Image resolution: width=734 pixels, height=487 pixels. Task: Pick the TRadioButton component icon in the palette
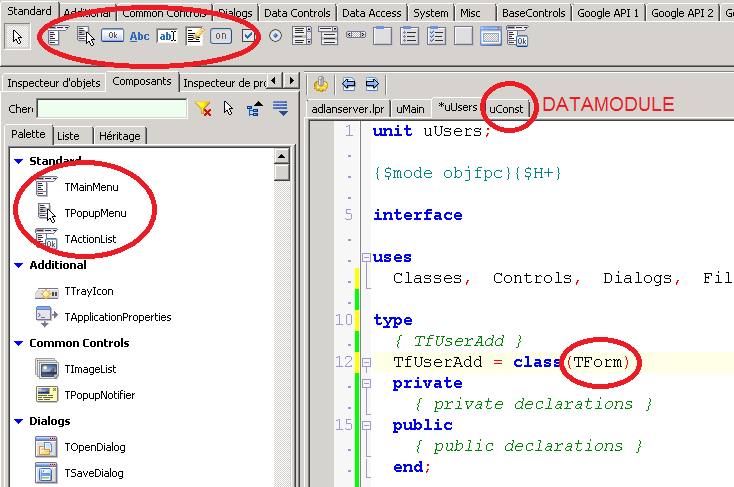coord(275,36)
